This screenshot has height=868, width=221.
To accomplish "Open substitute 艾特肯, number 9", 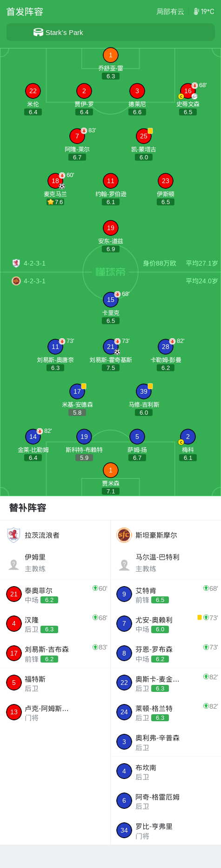I will [166, 594].
